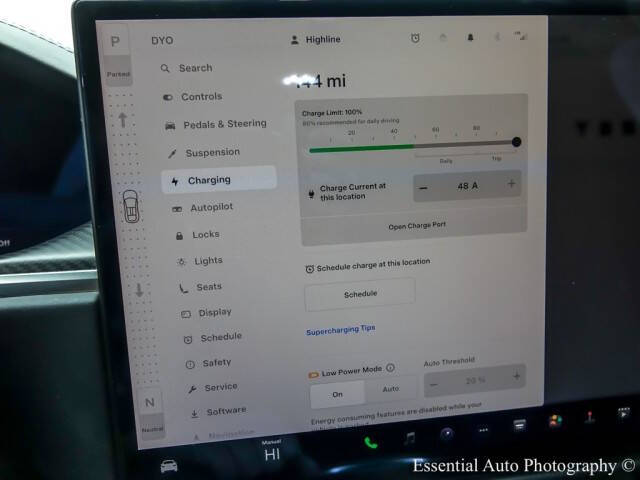The height and width of the screenshot is (480, 640).
Task: Tap the green charge level bar
Action: (362, 148)
